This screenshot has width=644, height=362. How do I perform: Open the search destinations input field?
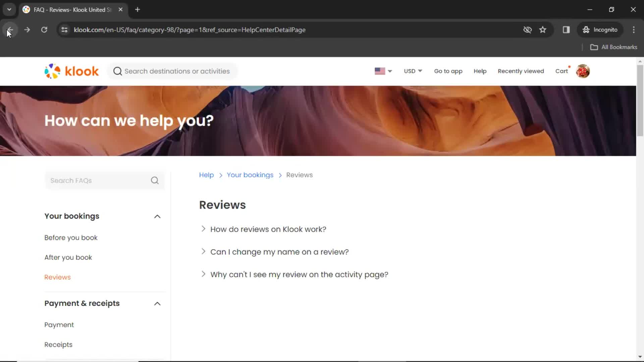point(173,71)
